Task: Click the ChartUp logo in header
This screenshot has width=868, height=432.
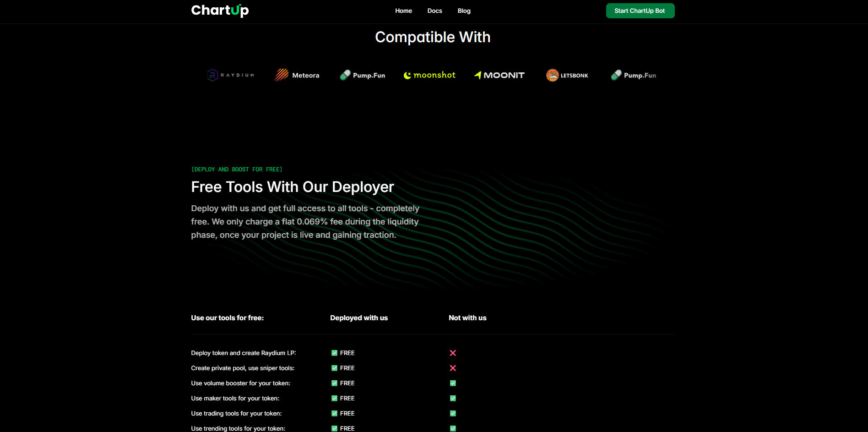Action: pos(220,11)
